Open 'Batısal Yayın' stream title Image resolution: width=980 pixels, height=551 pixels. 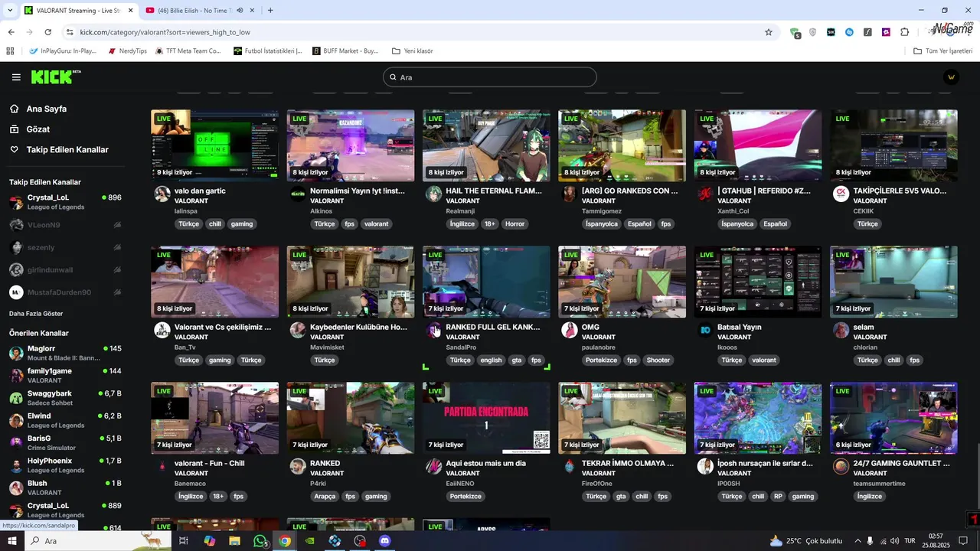pyautogui.click(x=739, y=327)
